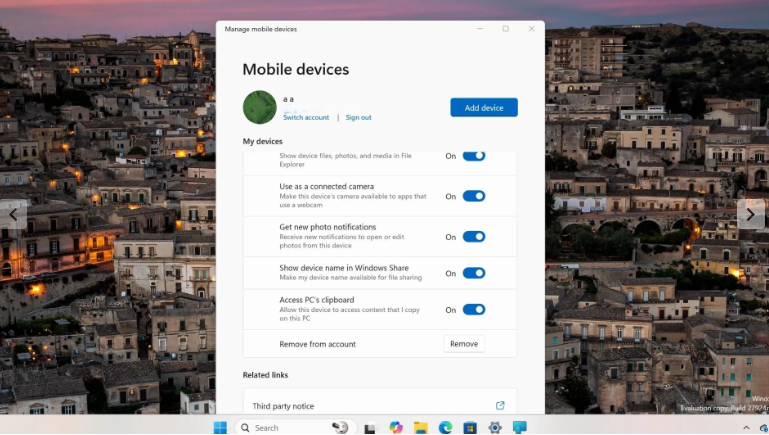
Task: Open Settings gear on the taskbar
Action: pos(495,428)
